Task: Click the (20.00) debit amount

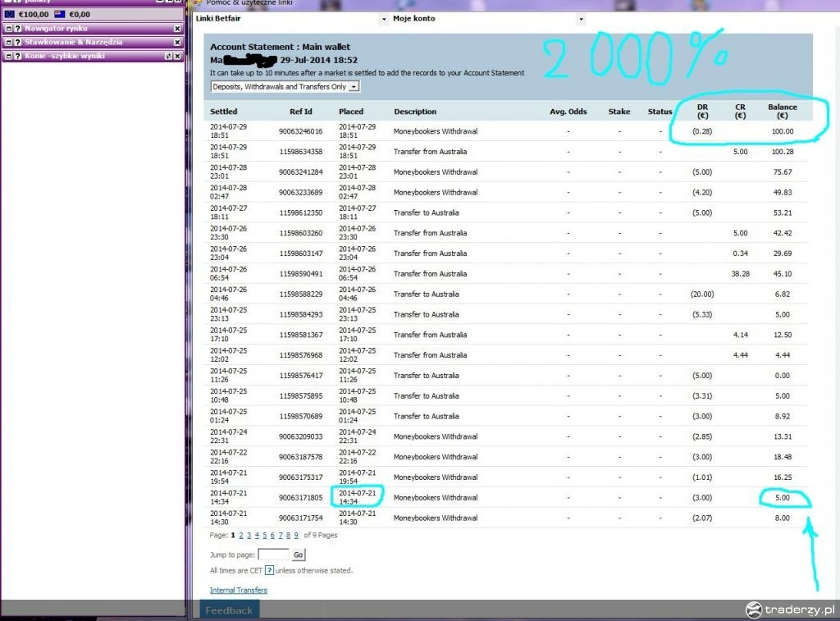Action: [x=702, y=295]
